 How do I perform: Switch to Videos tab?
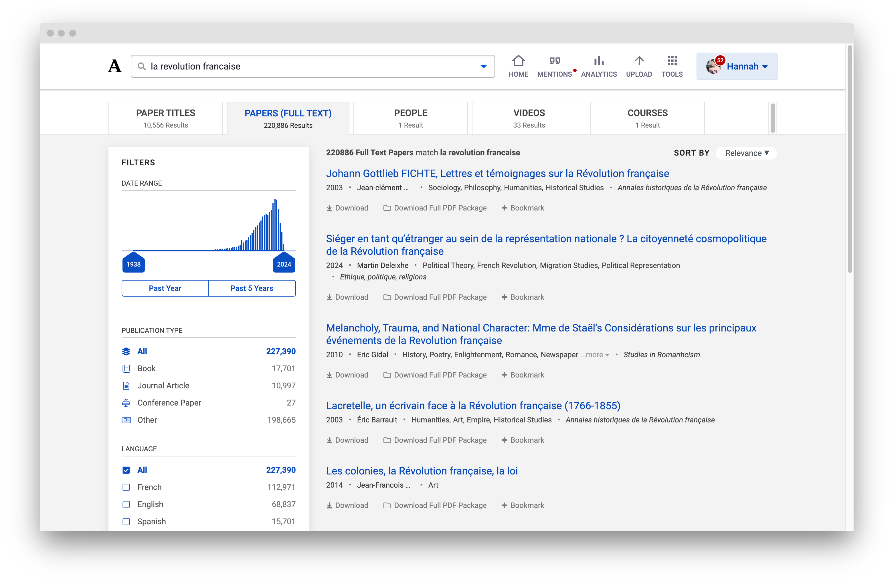[529, 118]
